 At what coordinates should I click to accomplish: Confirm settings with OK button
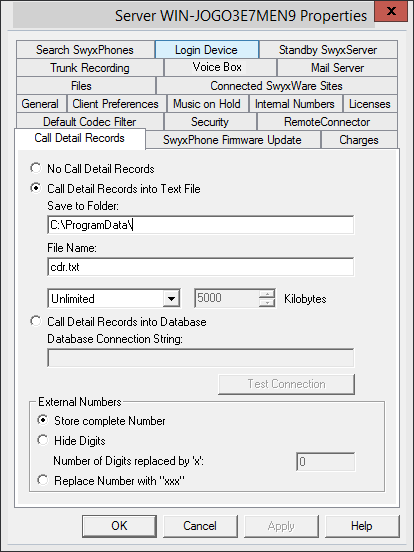[119, 526]
